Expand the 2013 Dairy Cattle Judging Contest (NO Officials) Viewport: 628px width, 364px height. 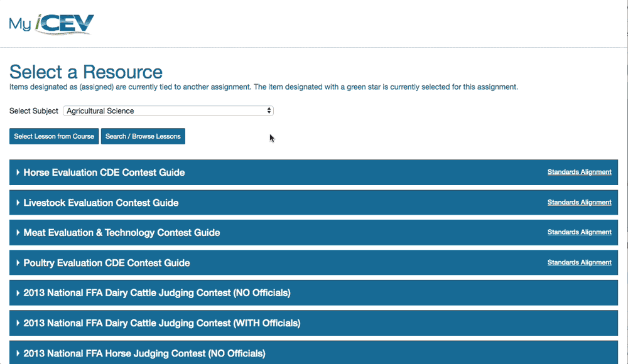[x=161, y=292]
